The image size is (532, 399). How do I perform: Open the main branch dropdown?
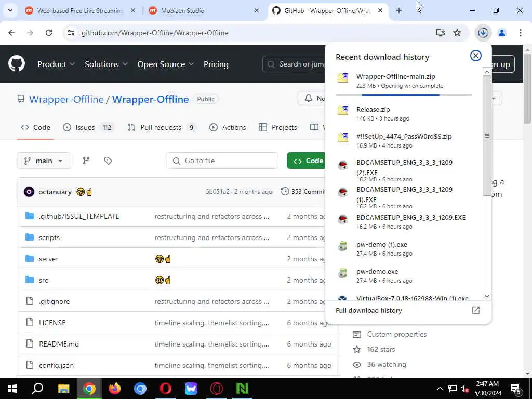(44, 161)
